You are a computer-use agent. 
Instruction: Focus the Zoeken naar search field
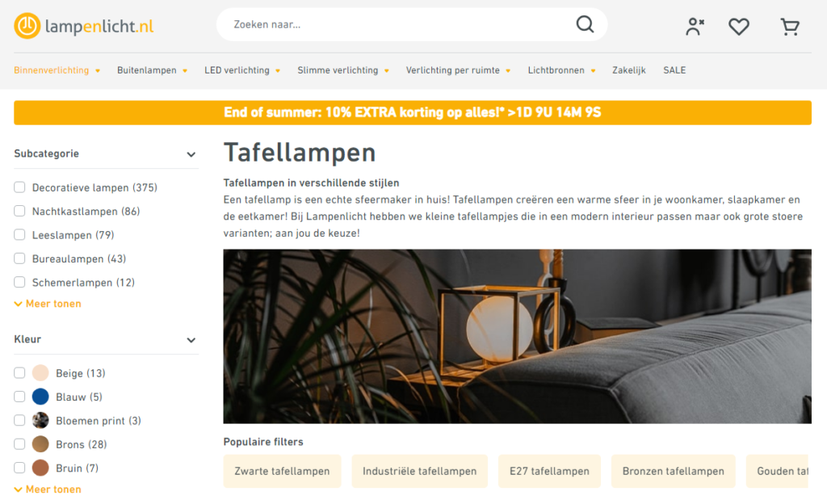point(401,24)
